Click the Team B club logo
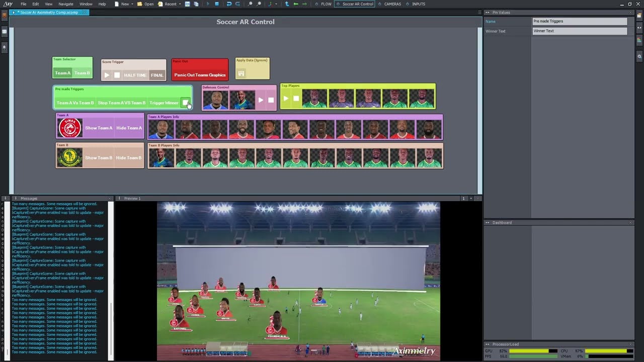The width and height of the screenshot is (644, 362). [70, 157]
